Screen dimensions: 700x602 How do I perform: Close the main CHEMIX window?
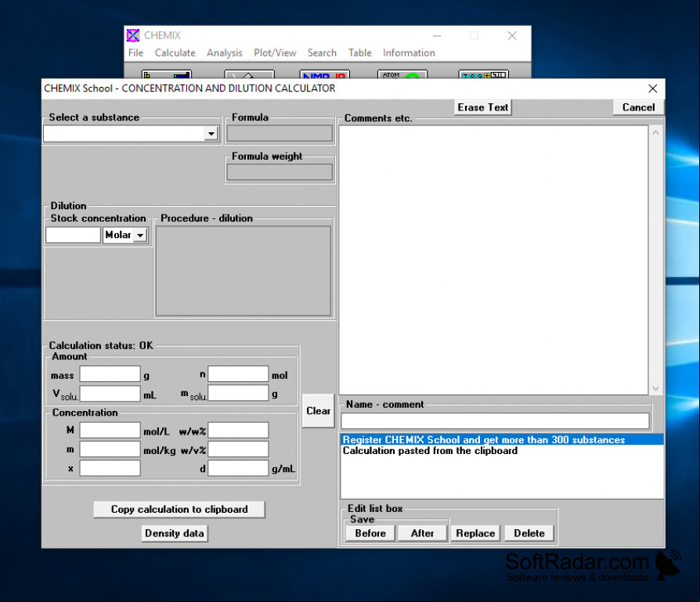[x=512, y=36]
